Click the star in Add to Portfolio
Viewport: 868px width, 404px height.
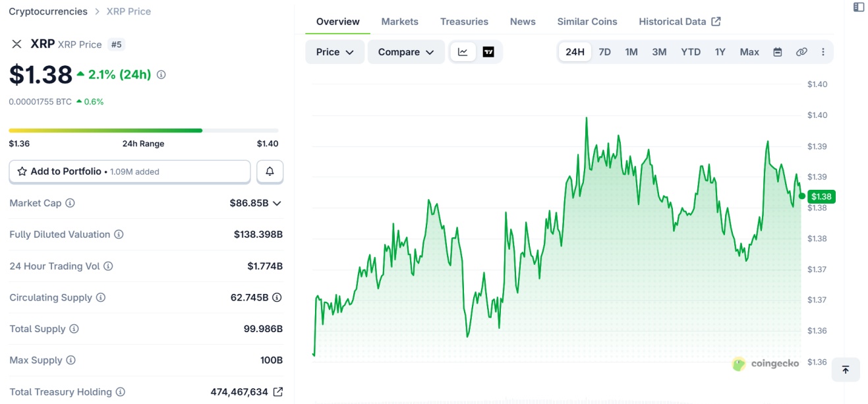point(22,171)
